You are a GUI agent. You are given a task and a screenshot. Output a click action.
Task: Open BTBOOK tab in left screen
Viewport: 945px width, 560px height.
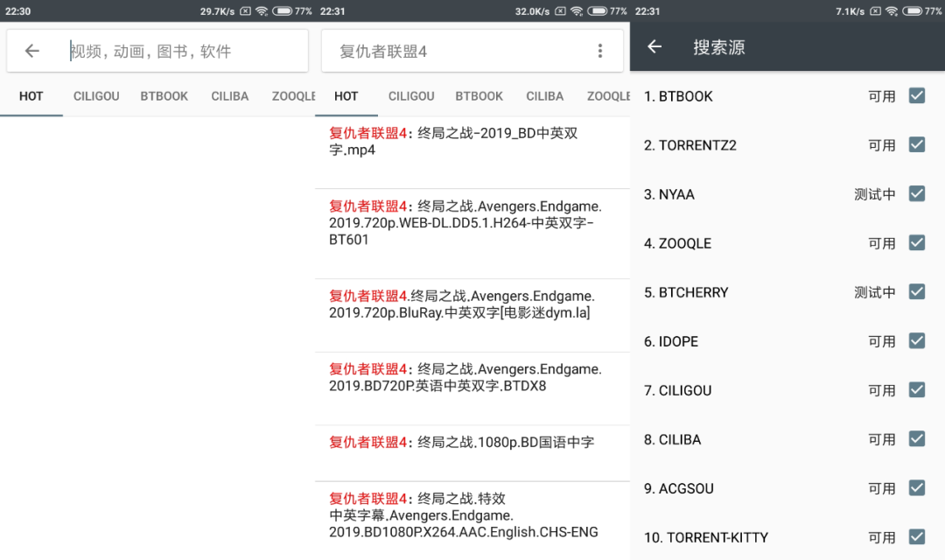click(x=164, y=96)
